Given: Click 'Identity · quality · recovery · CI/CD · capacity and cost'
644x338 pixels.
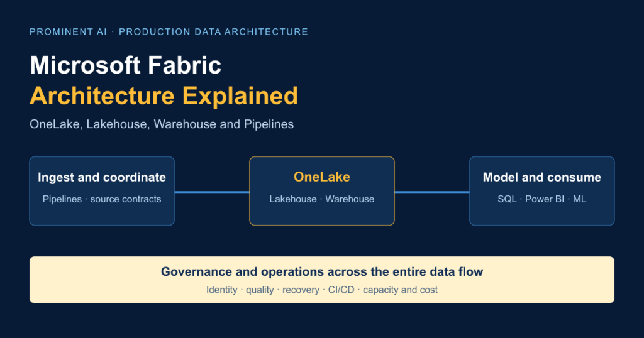Looking at the screenshot, I should [322, 290].
